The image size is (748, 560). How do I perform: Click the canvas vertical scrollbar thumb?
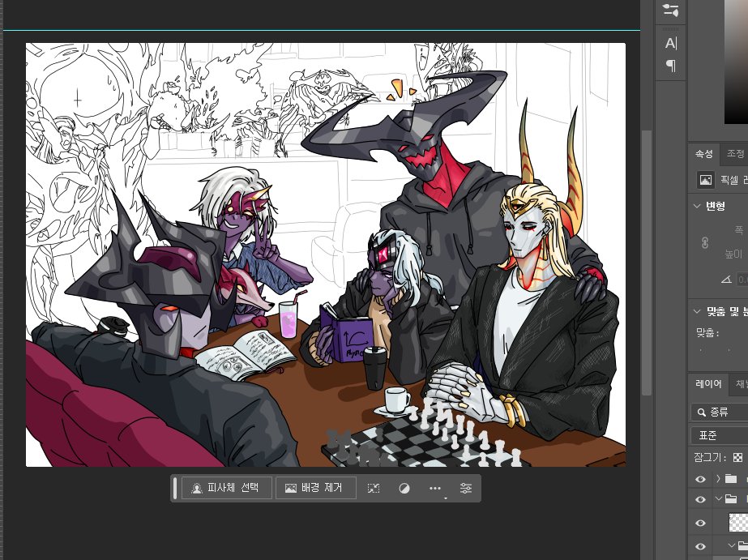tap(647, 263)
